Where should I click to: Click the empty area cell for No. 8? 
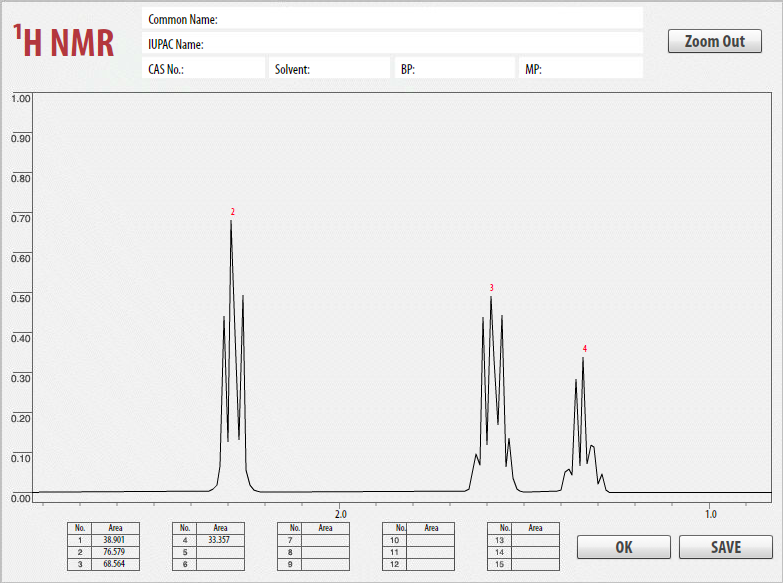point(325,552)
